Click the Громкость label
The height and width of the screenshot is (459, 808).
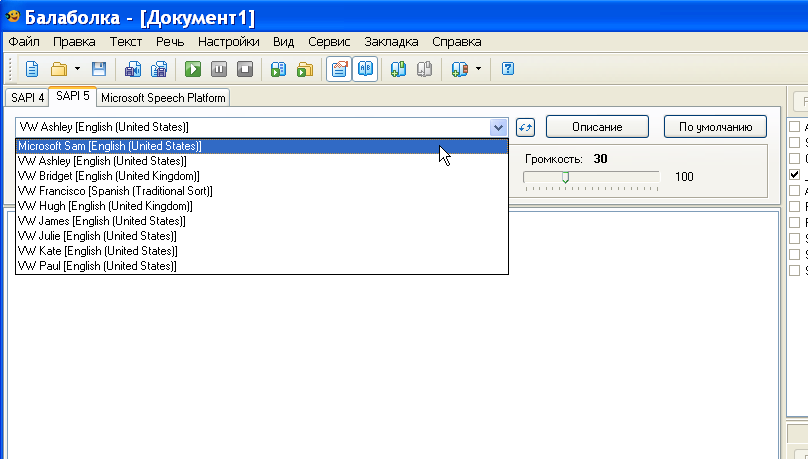coord(553,159)
